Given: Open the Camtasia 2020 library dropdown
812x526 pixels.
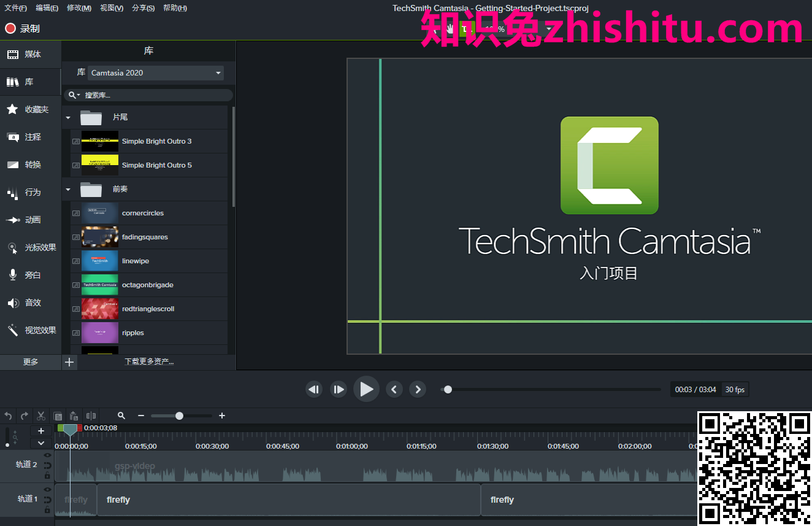Looking at the screenshot, I should tap(156, 73).
